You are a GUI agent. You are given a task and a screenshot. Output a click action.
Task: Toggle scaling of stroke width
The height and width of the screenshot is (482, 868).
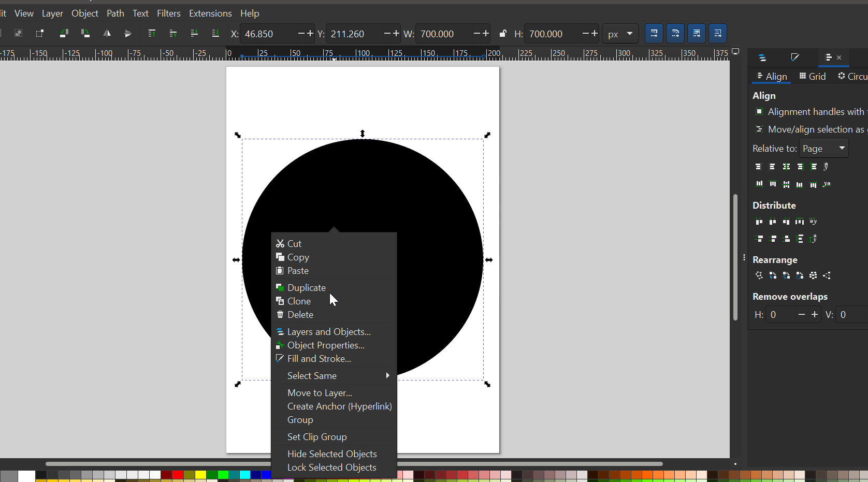654,34
